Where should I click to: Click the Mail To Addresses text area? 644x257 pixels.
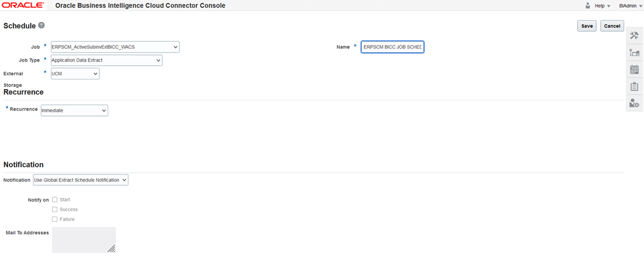(84, 240)
